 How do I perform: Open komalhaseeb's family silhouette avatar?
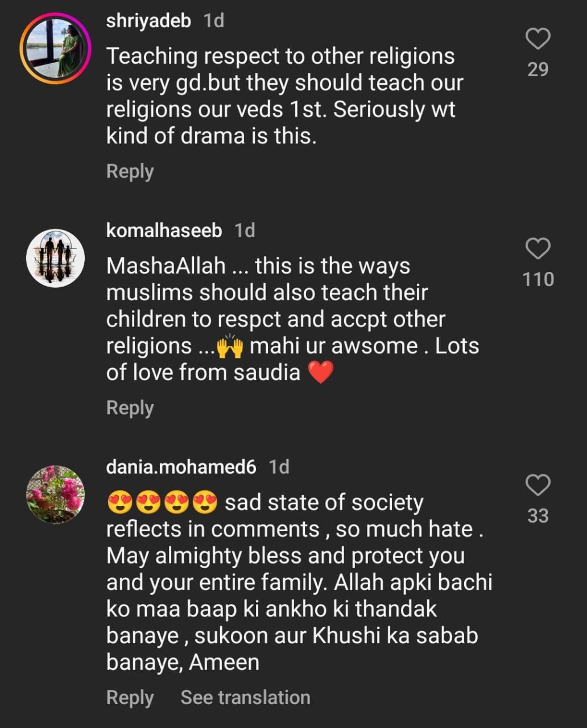click(x=55, y=259)
